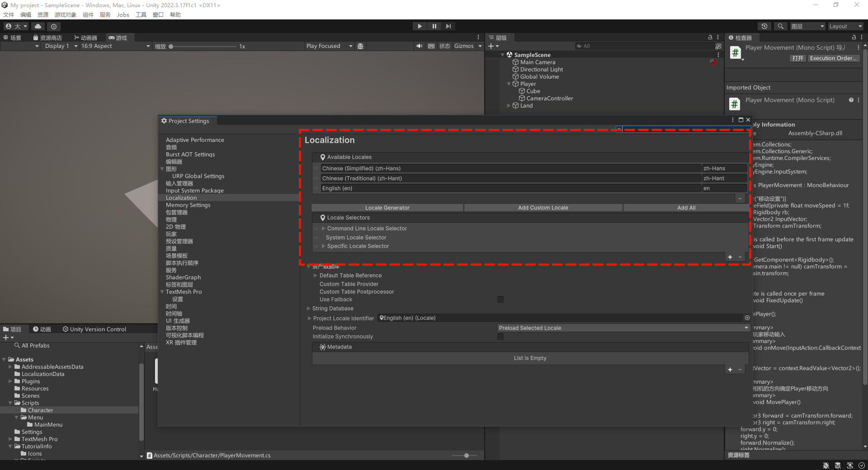The height and width of the screenshot is (470, 868).
Task: Toggle keyboard shortcuts icon in Game view
Action: pos(431,46)
